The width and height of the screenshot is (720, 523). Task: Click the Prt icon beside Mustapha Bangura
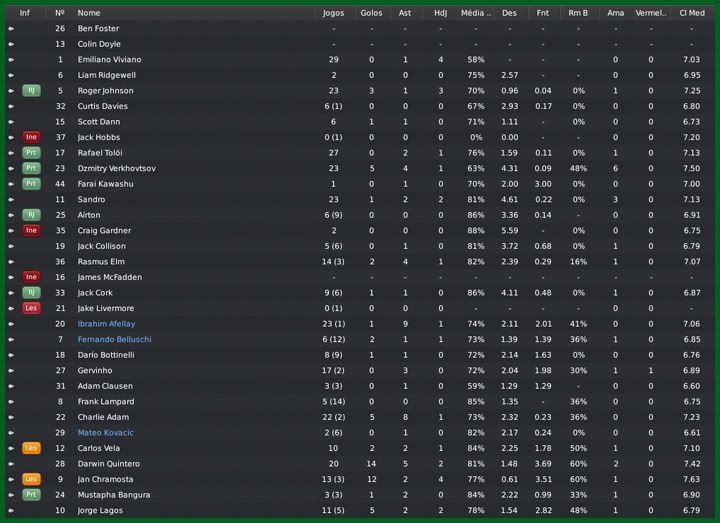(31, 495)
